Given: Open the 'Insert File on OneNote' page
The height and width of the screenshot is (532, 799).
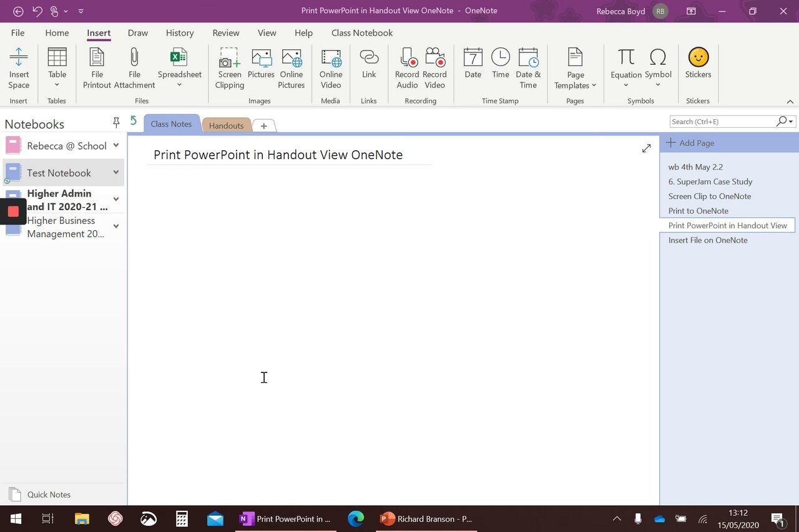Looking at the screenshot, I should coord(708,240).
